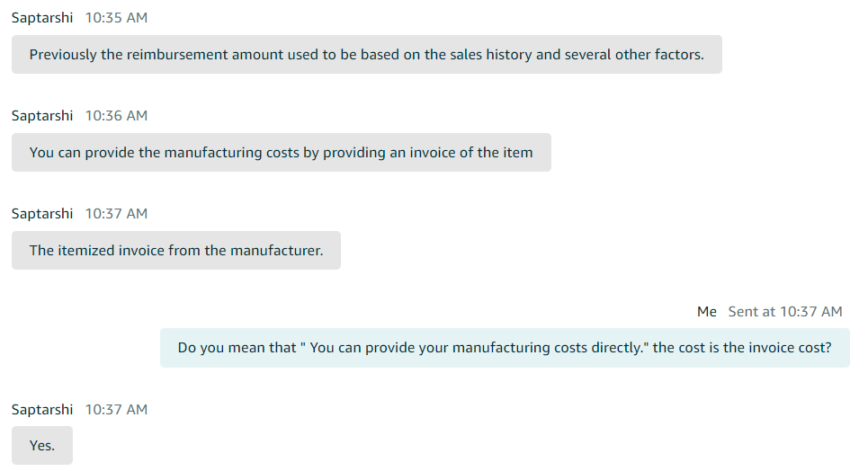
Task: Click Saptarshi's name above the Yes reply
Action: coord(42,410)
